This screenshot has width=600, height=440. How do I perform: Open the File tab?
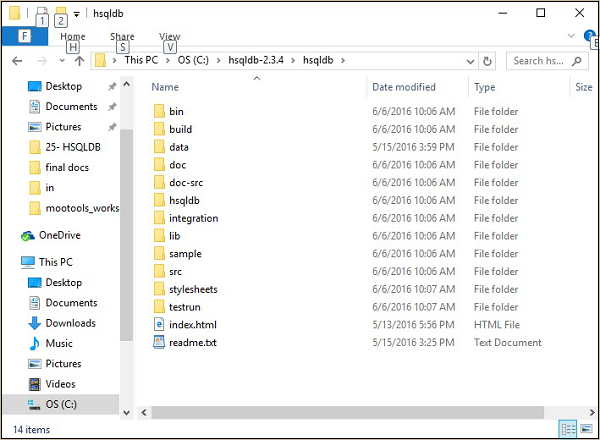coord(24,36)
